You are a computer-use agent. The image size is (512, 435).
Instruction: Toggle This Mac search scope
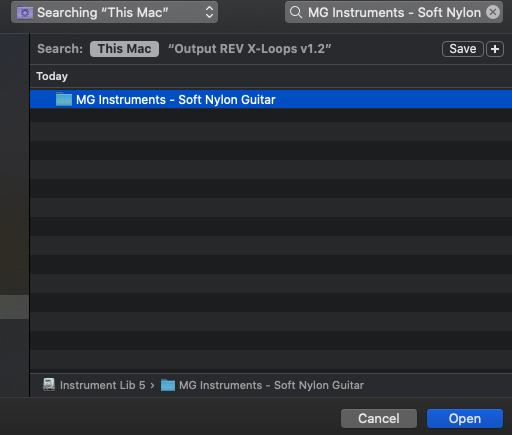pos(124,49)
